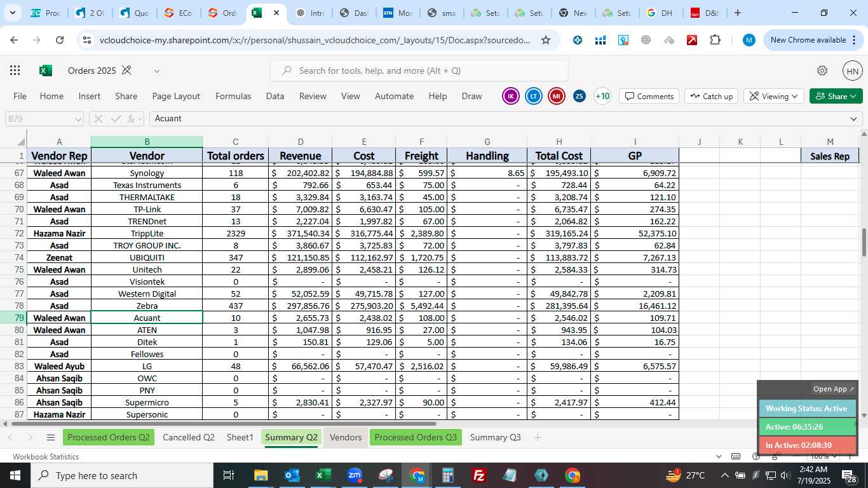Click the vertical scrollbar thumb
The width and height of the screenshot is (868, 488).
[x=864, y=242]
